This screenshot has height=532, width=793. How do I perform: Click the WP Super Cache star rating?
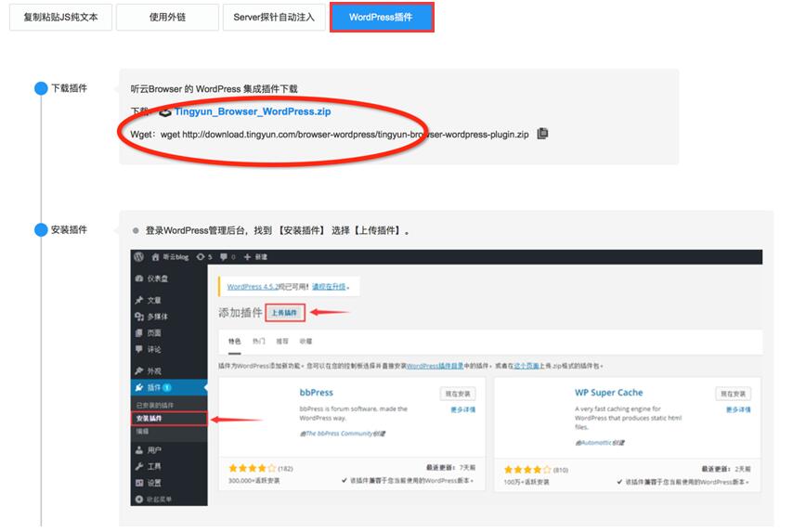pyautogui.click(x=527, y=470)
